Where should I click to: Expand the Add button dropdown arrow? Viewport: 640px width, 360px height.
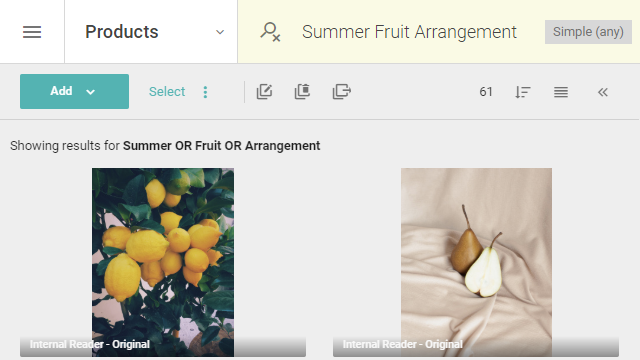click(91, 92)
